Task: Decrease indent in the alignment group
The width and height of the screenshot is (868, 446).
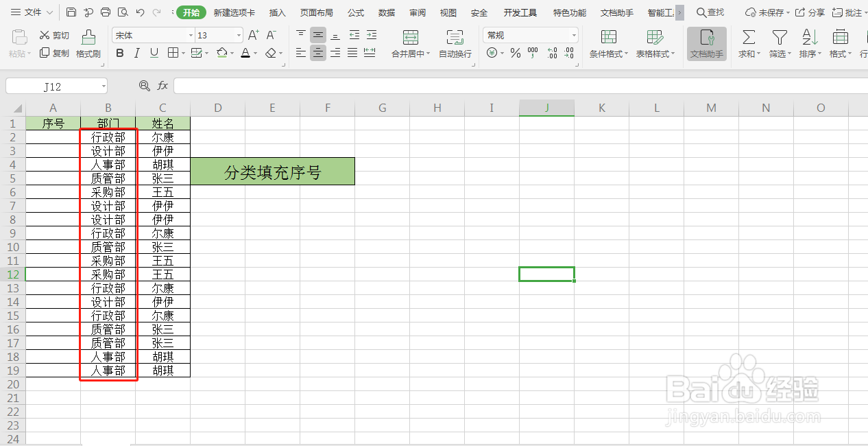Action: pos(354,35)
